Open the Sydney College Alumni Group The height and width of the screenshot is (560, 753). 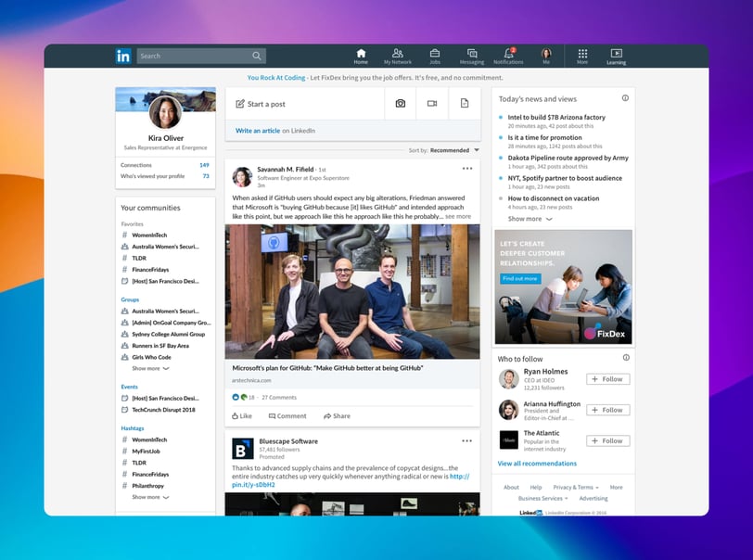coord(163,335)
